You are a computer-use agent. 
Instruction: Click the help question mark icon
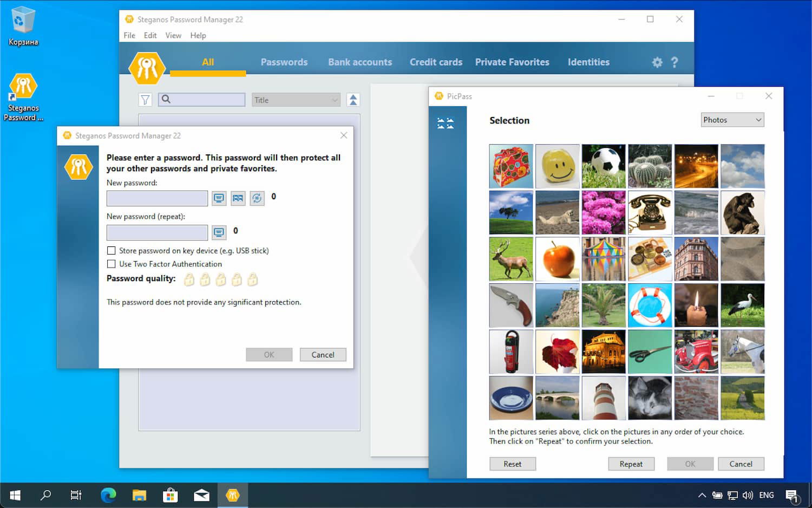tap(675, 62)
